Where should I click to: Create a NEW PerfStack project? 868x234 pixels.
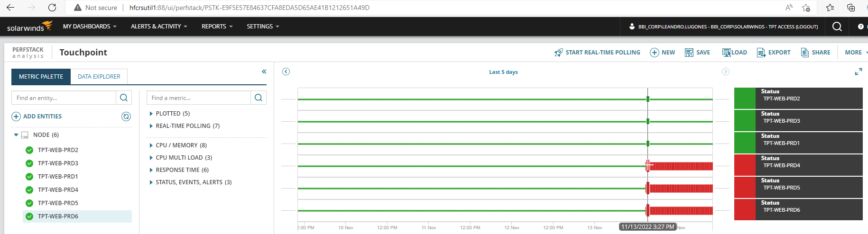click(x=662, y=53)
